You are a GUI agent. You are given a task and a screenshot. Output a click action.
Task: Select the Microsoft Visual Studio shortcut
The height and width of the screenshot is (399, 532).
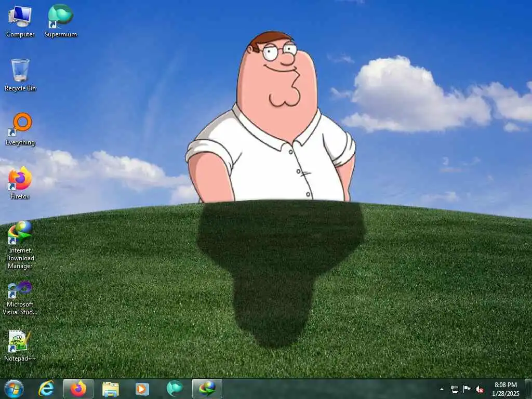click(20, 299)
